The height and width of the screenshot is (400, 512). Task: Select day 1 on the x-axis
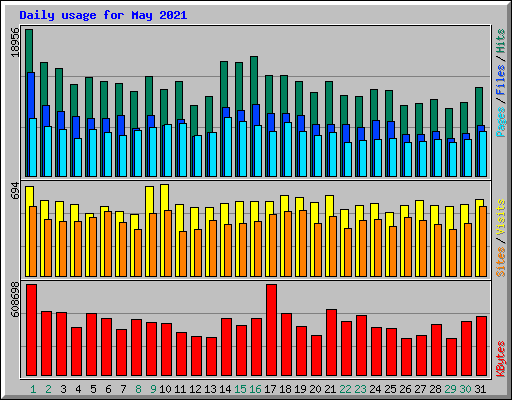(x=33, y=389)
